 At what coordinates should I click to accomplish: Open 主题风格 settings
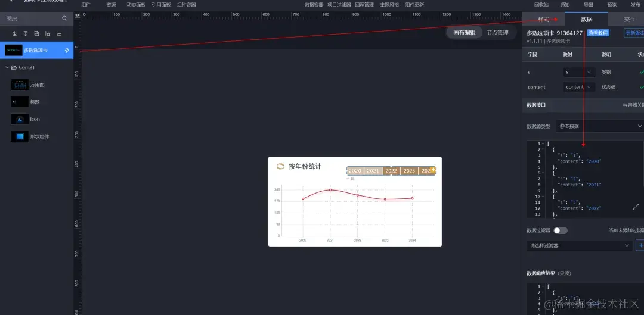(389, 5)
